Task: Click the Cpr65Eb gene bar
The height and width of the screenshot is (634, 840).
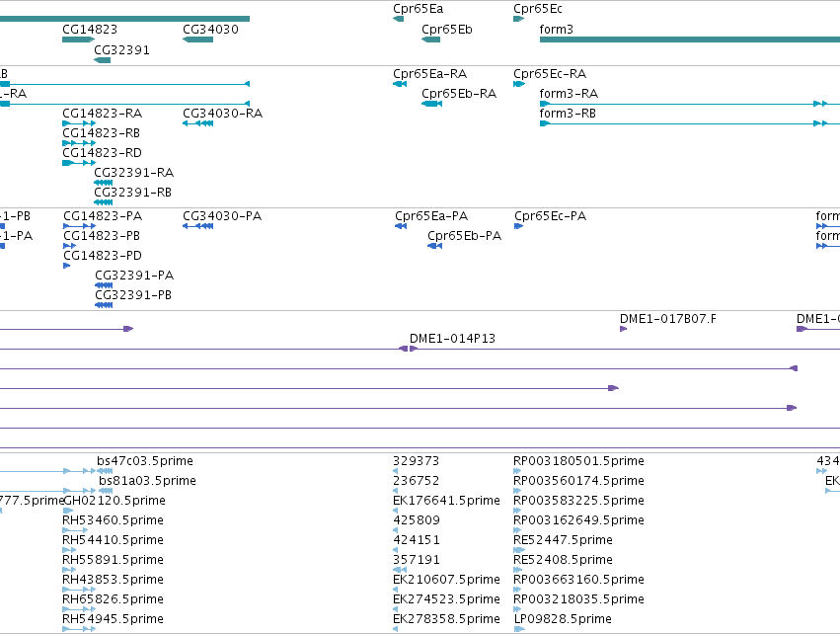Action: (x=430, y=40)
